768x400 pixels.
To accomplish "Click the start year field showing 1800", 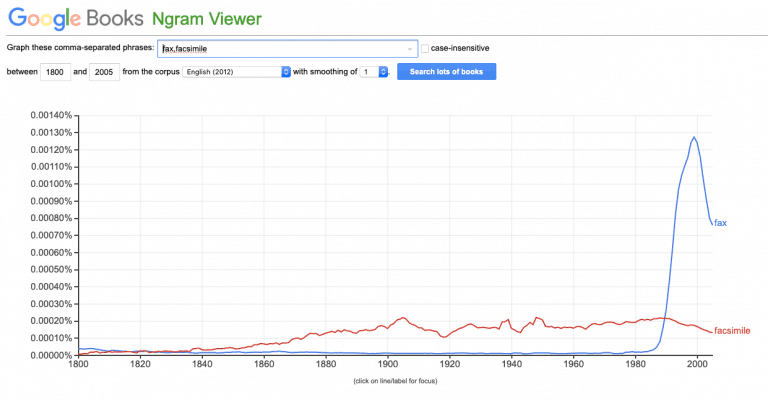I will 54,72.
